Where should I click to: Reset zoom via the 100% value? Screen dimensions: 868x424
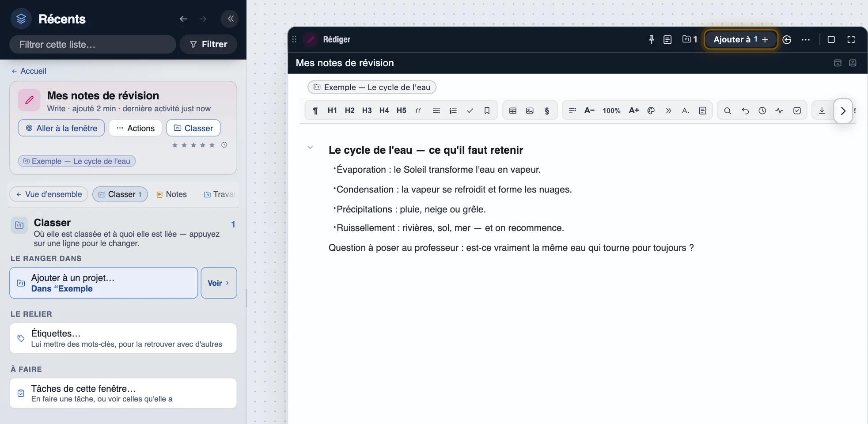(x=611, y=111)
